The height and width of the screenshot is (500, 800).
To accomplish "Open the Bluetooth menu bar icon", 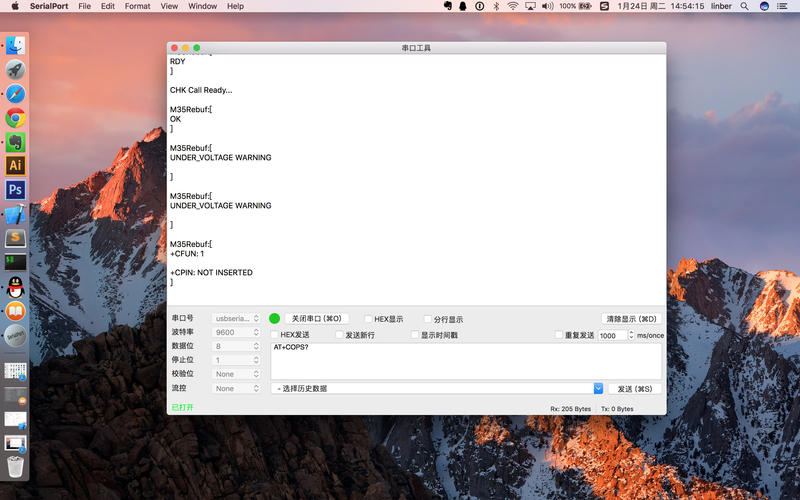I will tap(496, 6).
